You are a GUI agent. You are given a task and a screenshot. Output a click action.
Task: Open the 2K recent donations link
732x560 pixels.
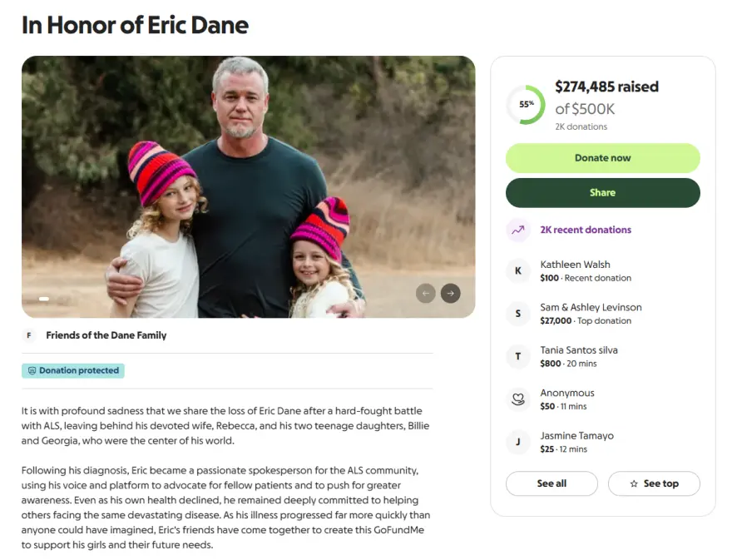pos(586,230)
